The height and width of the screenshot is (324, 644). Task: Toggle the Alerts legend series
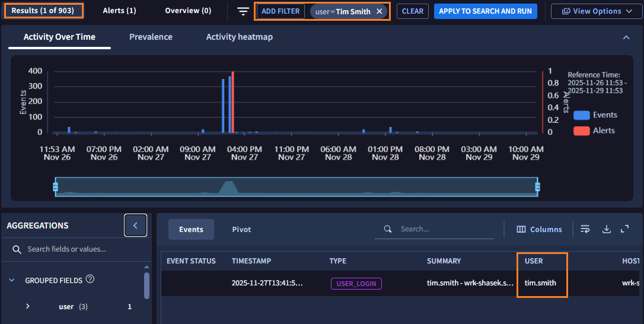coord(595,131)
